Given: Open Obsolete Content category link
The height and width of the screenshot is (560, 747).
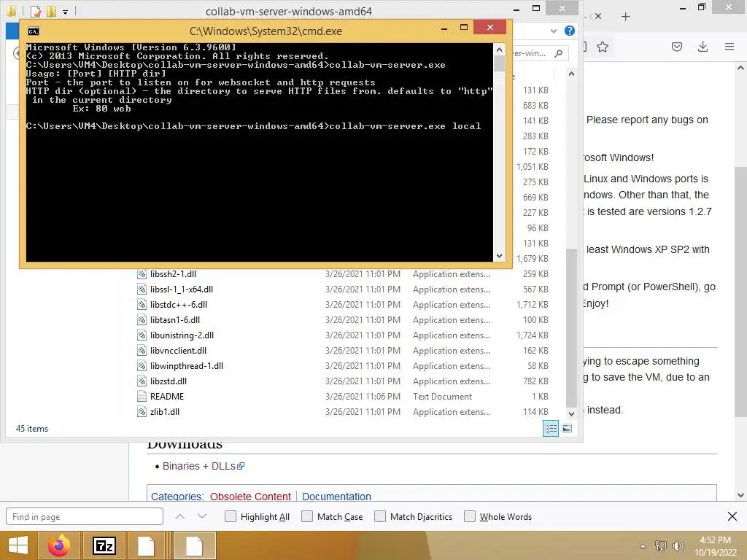Looking at the screenshot, I should pyautogui.click(x=250, y=496).
